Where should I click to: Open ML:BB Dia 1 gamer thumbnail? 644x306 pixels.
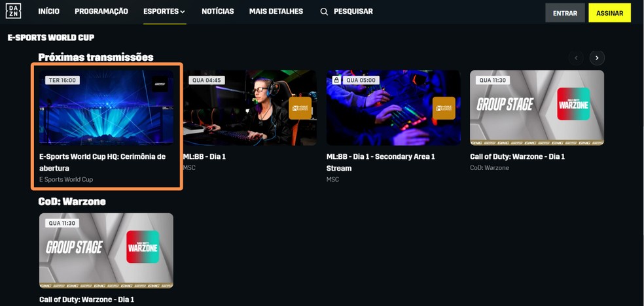click(250, 107)
